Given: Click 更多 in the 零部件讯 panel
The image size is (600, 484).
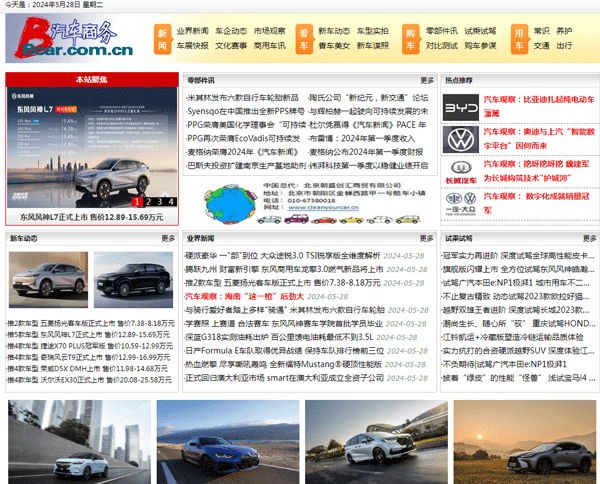Looking at the screenshot, I should [x=427, y=80].
